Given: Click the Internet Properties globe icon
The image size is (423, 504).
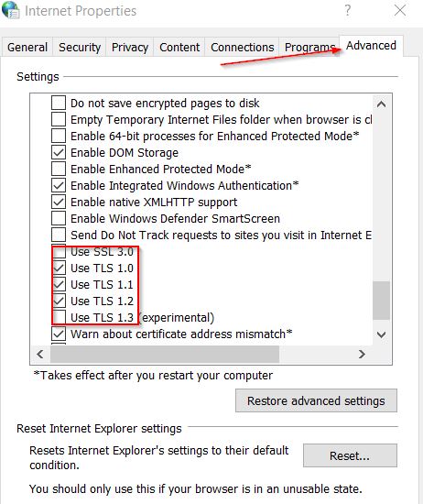Looking at the screenshot, I should coord(11,10).
